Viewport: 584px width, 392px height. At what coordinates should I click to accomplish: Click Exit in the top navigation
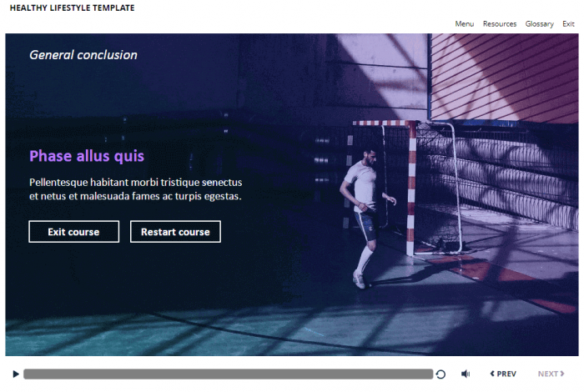click(568, 24)
